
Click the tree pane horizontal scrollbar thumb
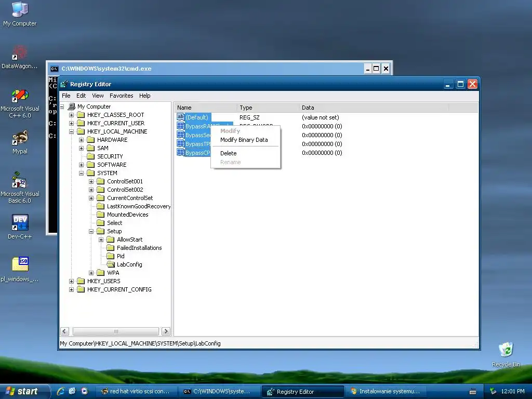pos(116,331)
